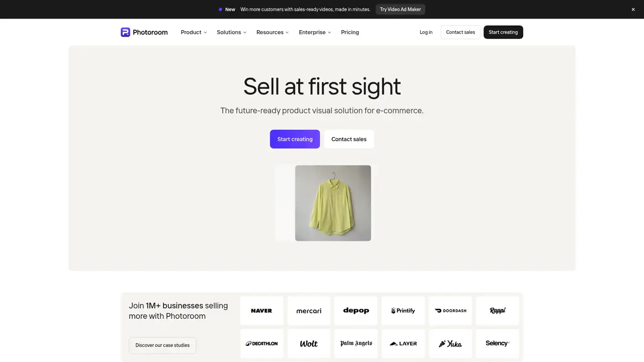Click the Layer logo tile
Image resolution: width=644 pixels, height=362 pixels.
coord(403,343)
